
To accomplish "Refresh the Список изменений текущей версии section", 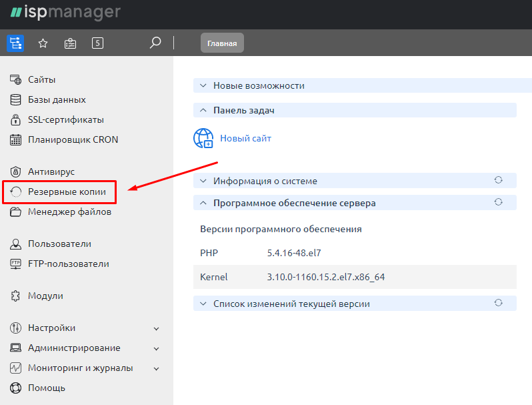I will coord(497,303).
